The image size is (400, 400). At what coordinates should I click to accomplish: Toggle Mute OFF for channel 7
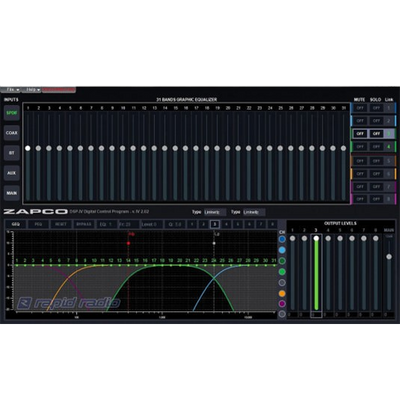(x=360, y=187)
